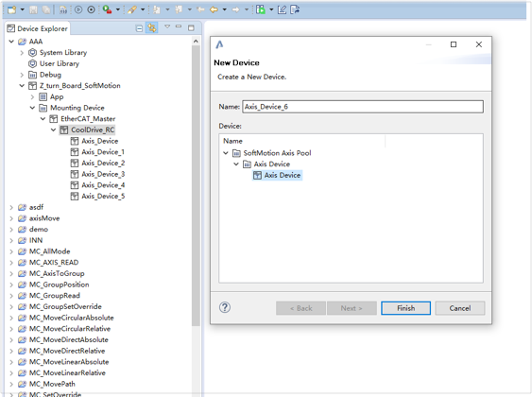532x397 pixels.
Task: Collapse the SoftMotion Axis Pool node
Action: (x=226, y=153)
